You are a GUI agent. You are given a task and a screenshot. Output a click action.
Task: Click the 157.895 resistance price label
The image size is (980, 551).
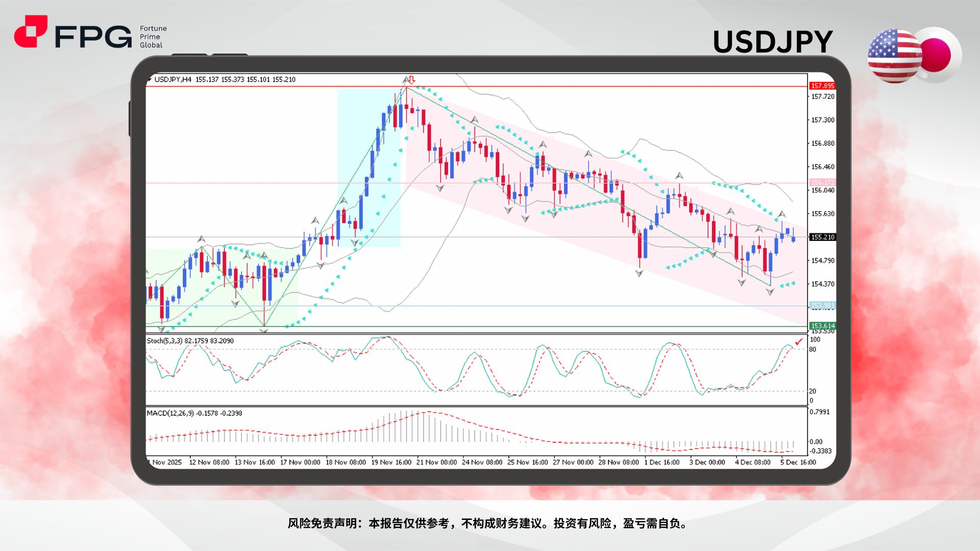822,86
